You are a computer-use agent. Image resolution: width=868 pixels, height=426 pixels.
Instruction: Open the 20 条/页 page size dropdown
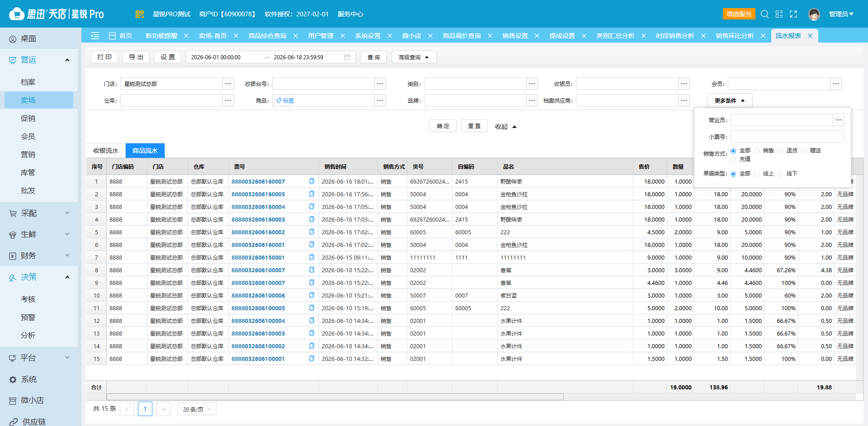tap(197, 409)
